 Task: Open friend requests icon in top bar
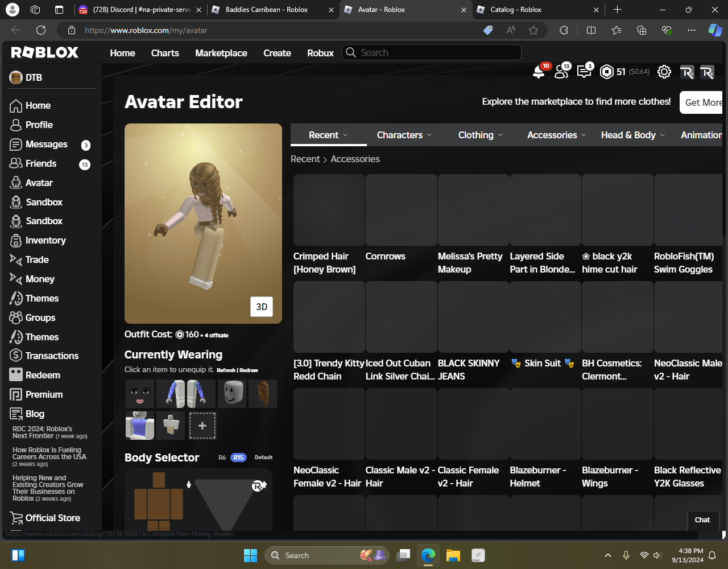[x=561, y=72]
